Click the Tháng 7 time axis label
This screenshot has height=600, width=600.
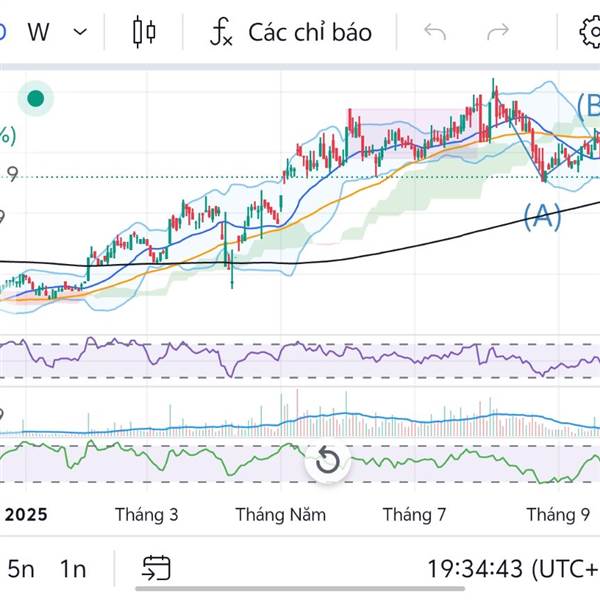click(x=414, y=515)
